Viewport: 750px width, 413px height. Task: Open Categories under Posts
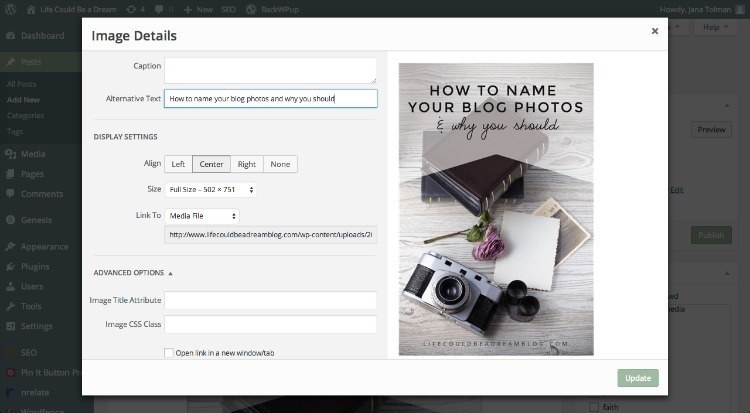(25, 116)
